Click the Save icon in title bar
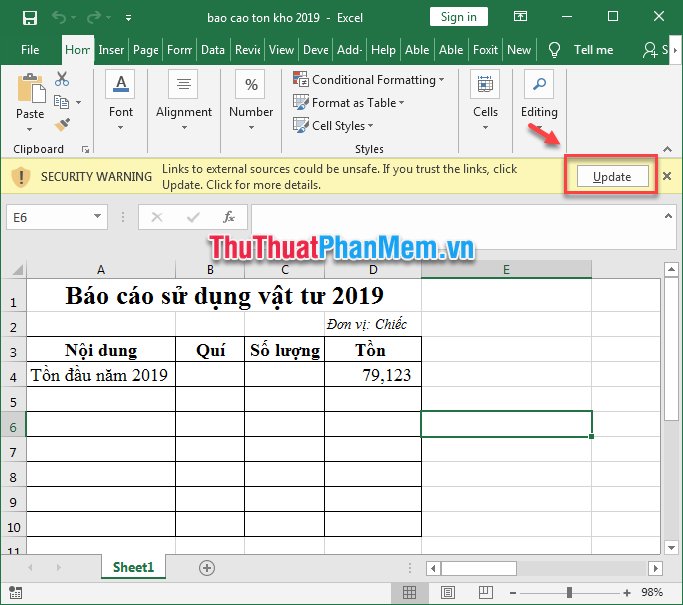Screen dimensions: 683x605 tap(29, 17)
